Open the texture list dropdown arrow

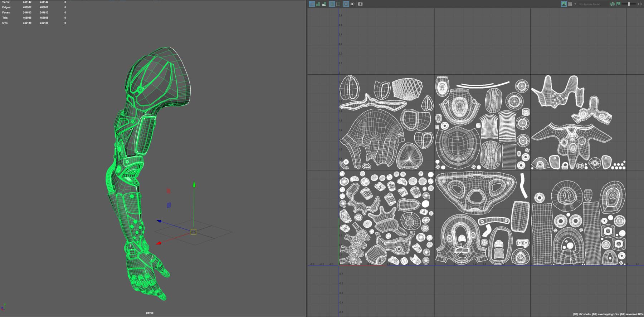pyautogui.click(x=575, y=4)
